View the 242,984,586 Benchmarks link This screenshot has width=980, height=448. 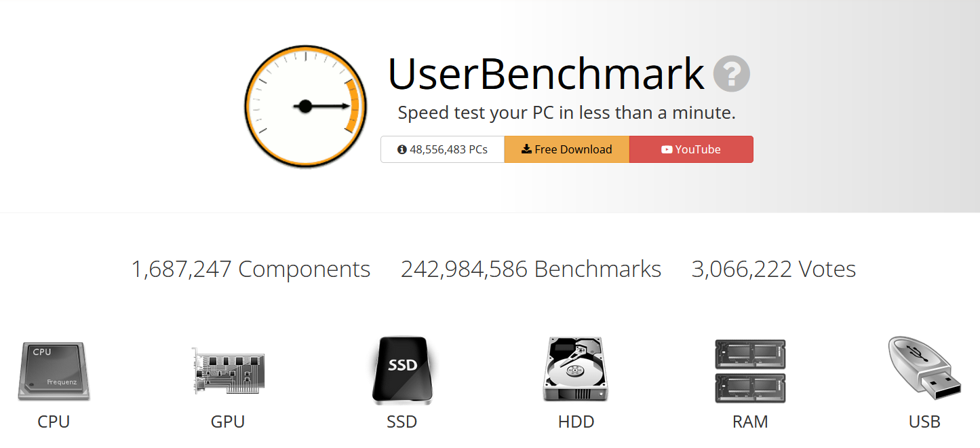pyautogui.click(x=531, y=269)
